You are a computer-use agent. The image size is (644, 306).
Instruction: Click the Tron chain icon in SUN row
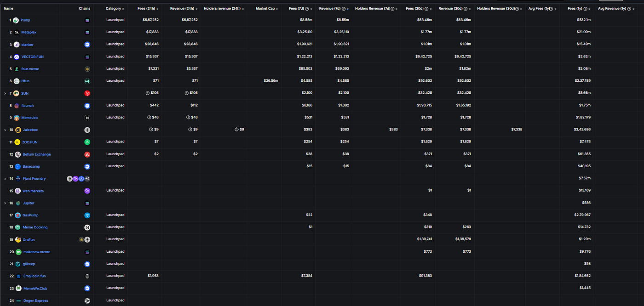click(87, 93)
